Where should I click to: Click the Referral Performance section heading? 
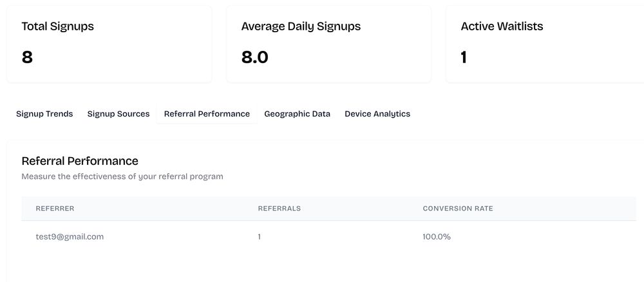point(80,161)
